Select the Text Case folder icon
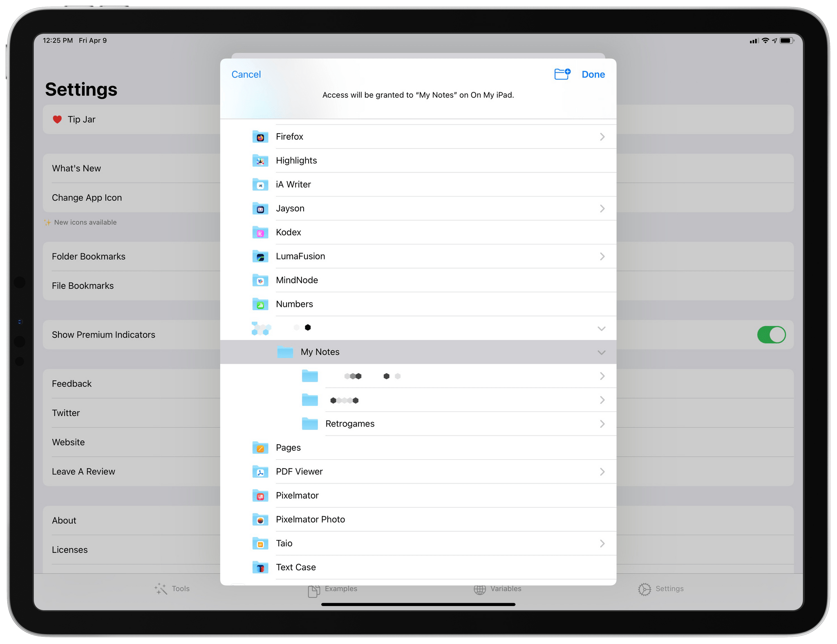The width and height of the screenshot is (837, 644). pos(260,567)
